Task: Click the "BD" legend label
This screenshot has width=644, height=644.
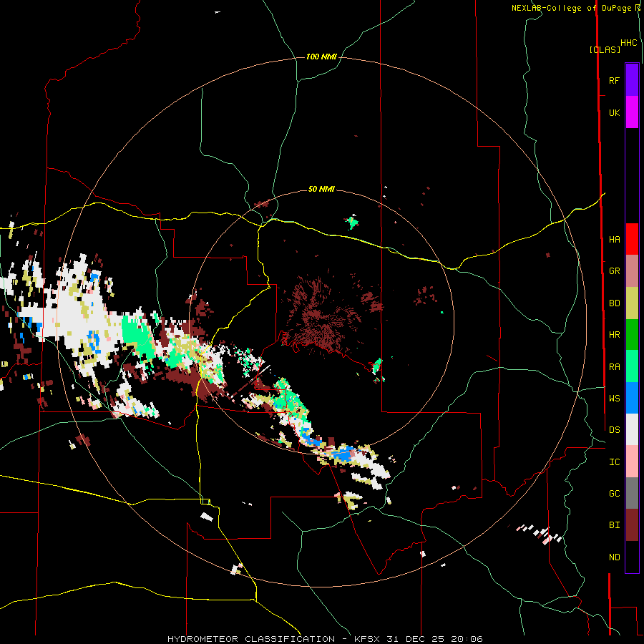Action: tap(614, 303)
